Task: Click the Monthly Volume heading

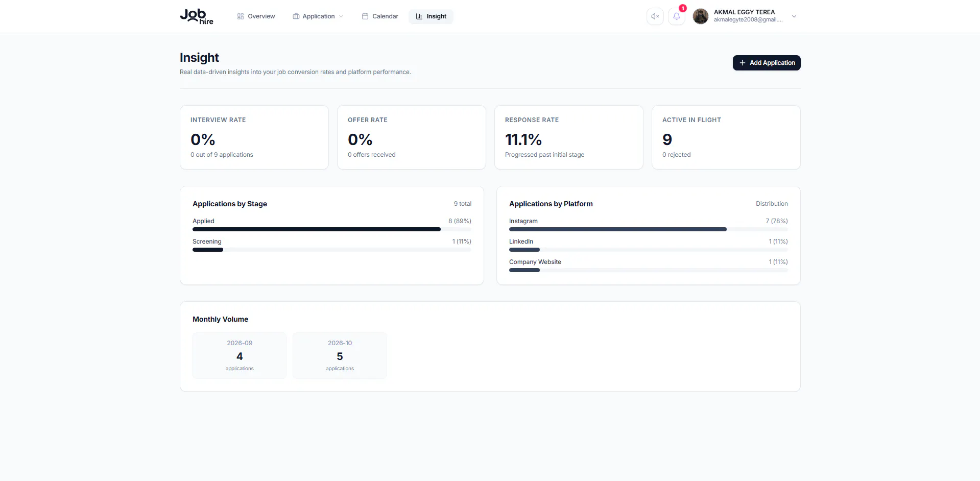Action: click(x=220, y=319)
